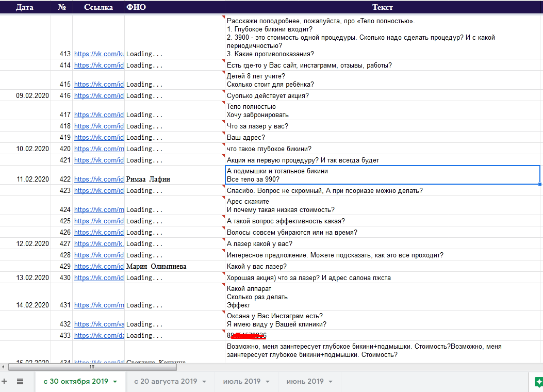This screenshot has height=392, width=543.
Task: Select cell starting 'Арес скажите'
Action: pyautogui.click(x=383, y=206)
